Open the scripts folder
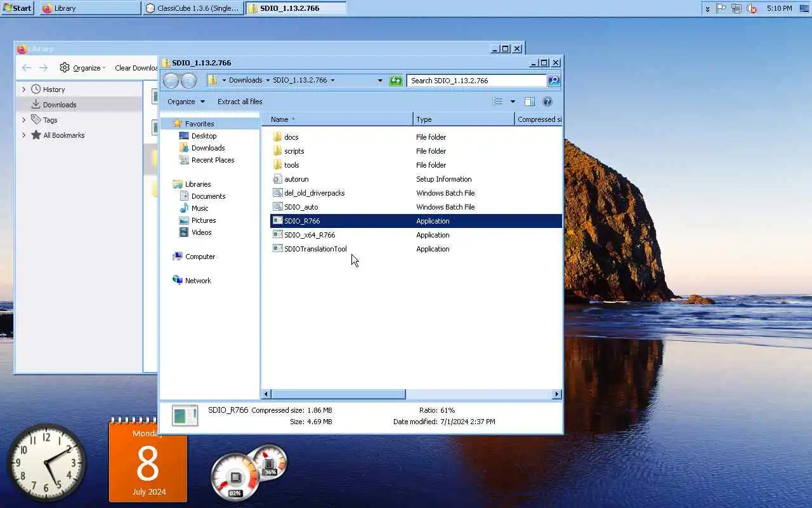 294,151
